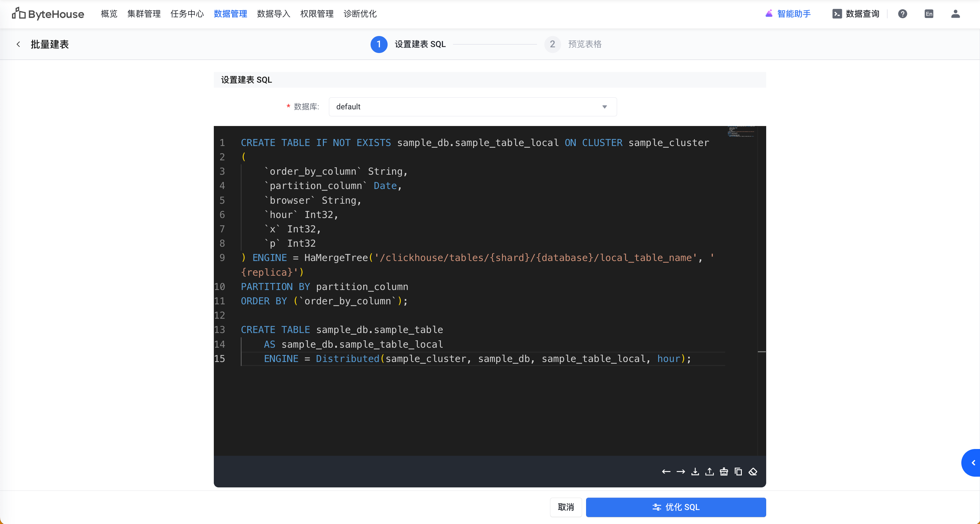The height and width of the screenshot is (524, 980).
Task: Click the undo left-arrow editor icon
Action: tap(666, 472)
